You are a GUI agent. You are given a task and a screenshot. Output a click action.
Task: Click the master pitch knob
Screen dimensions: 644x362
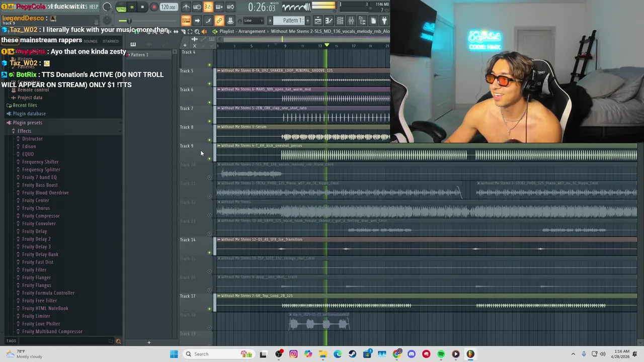(107, 21)
